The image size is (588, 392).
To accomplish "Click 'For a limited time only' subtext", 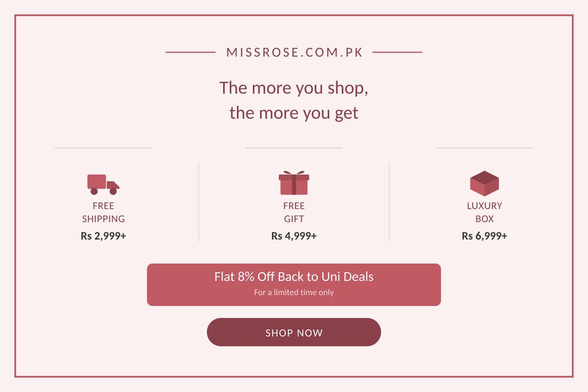I will tap(294, 292).
